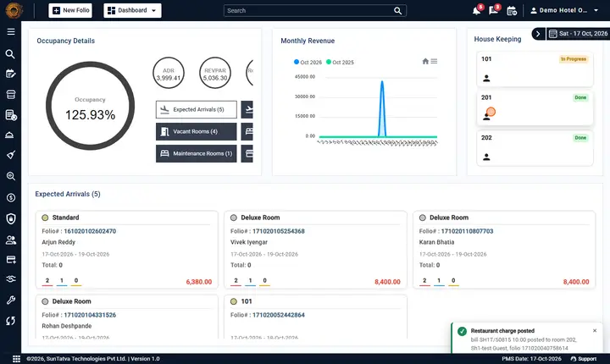
Task: Open the apps grid icon in footer
Action: 16,359
